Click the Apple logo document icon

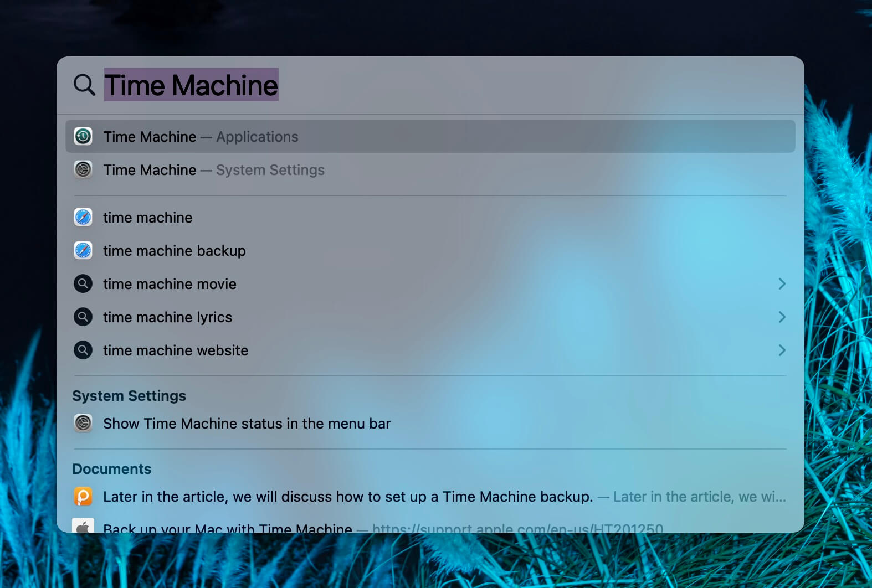(x=83, y=525)
